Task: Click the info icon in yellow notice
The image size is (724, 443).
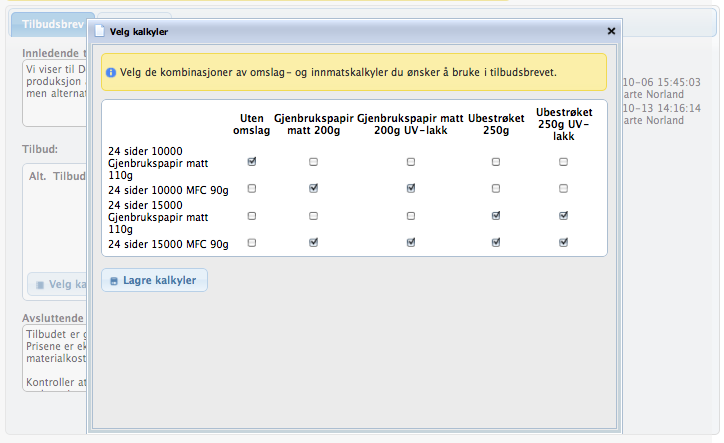Action: coord(111,73)
